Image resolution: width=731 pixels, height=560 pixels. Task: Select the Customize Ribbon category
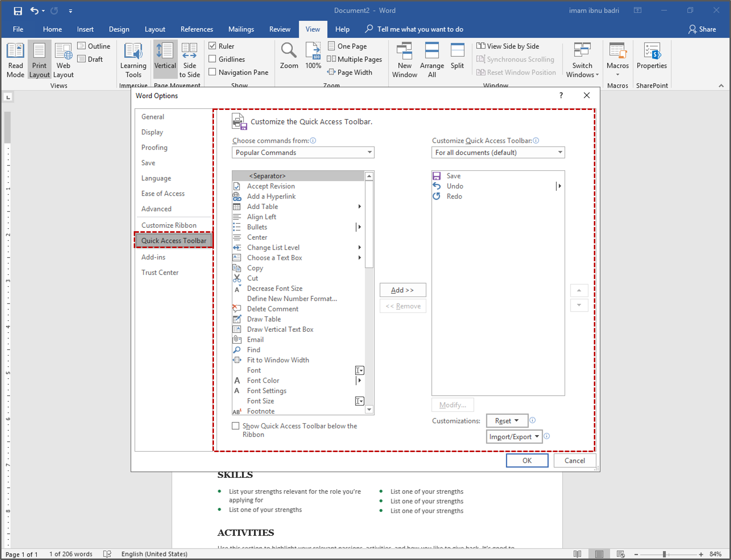coord(173,225)
